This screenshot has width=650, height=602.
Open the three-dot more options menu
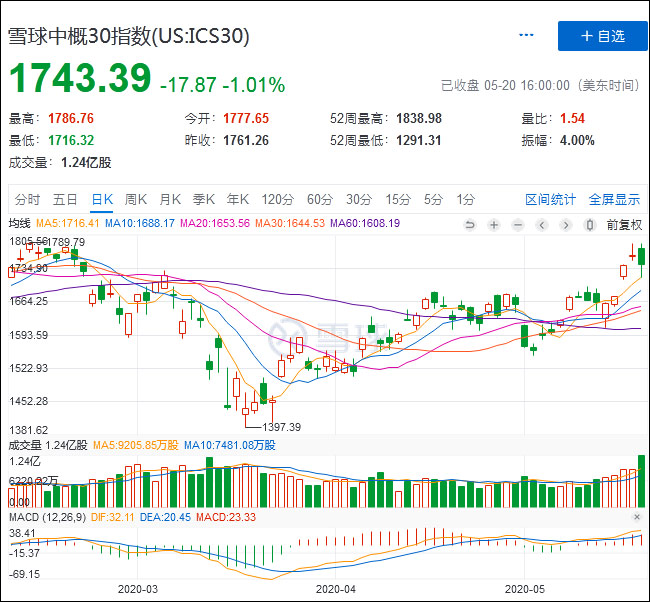(527, 36)
